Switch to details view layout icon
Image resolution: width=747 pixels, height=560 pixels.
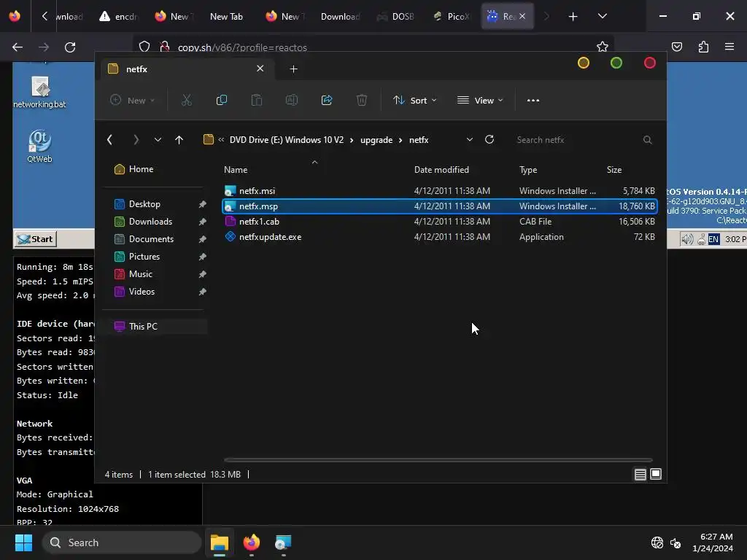[640, 474]
